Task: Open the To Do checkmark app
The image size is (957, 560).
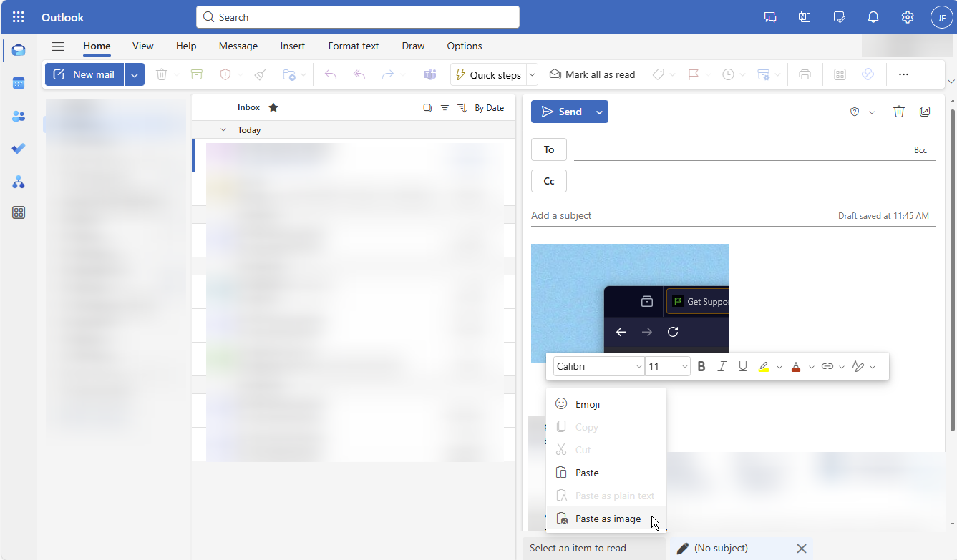Action: click(19, 149)
